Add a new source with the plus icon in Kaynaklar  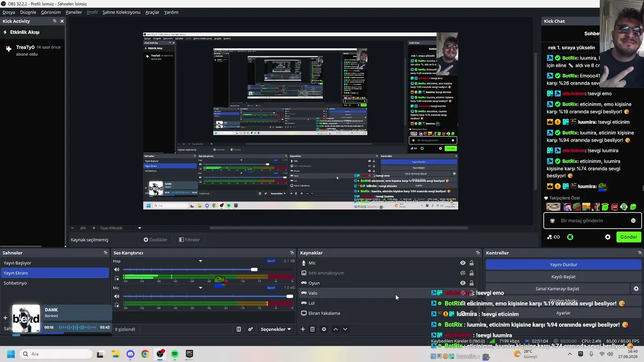click(x=303, y=329)
